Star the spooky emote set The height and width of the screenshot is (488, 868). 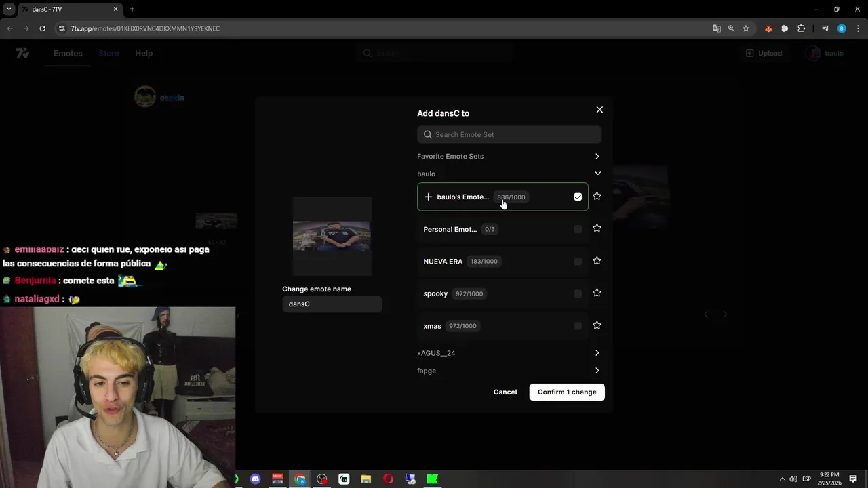[x=597, y=293]
